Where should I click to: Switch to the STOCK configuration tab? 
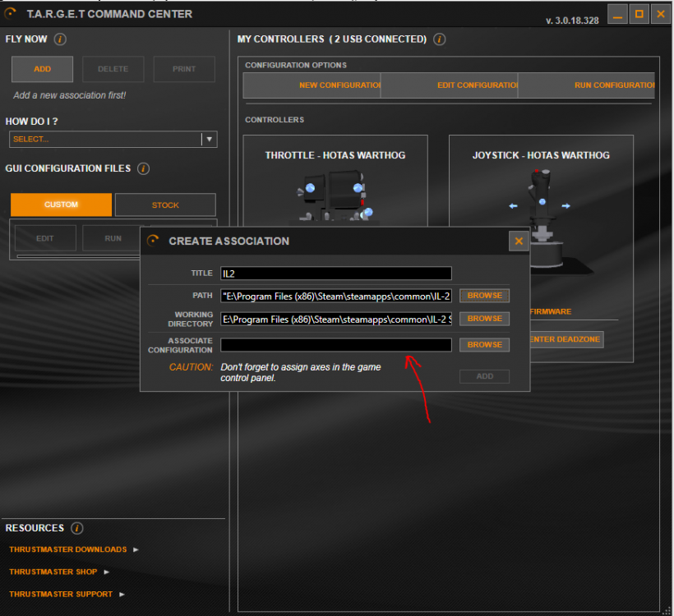165,205
